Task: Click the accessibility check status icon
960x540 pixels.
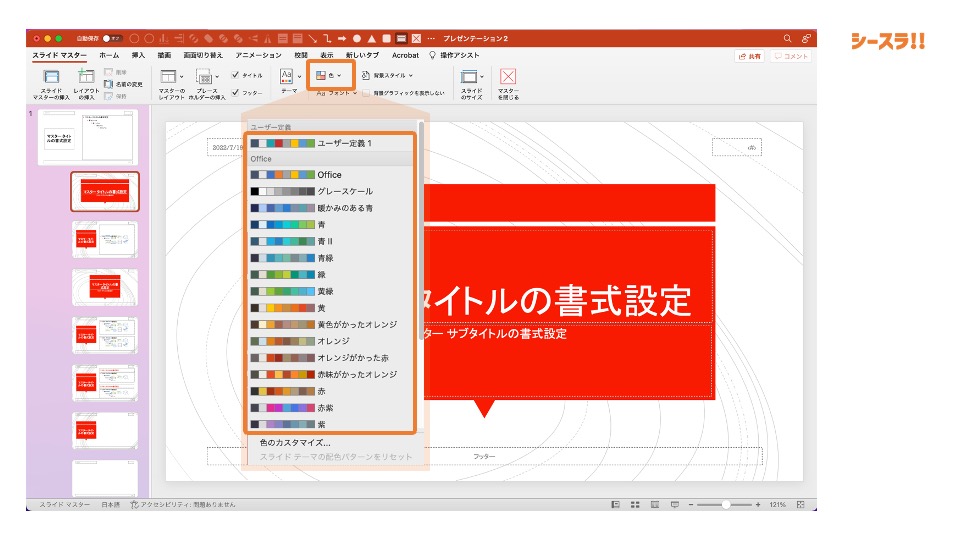Action: [134, 504]
